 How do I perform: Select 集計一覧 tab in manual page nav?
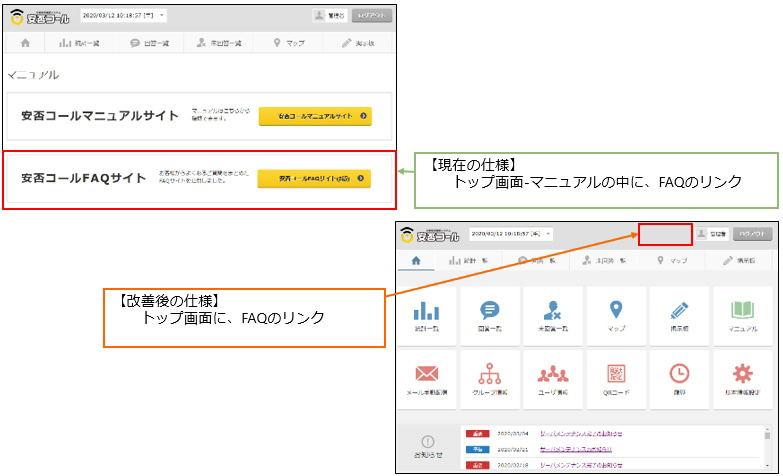pyautogui.click(x=79, y=43)
